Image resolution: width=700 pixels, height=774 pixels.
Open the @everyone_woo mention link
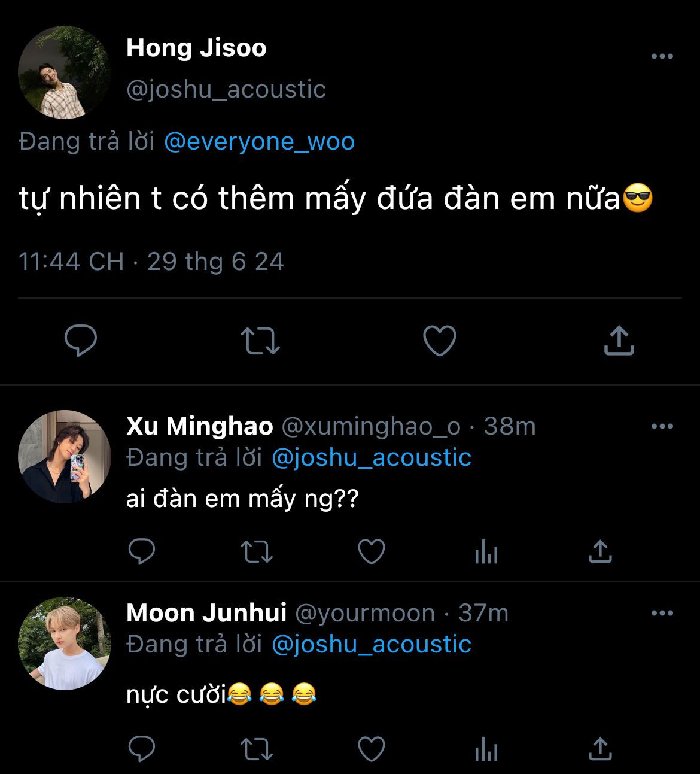[x=259, y=142]
